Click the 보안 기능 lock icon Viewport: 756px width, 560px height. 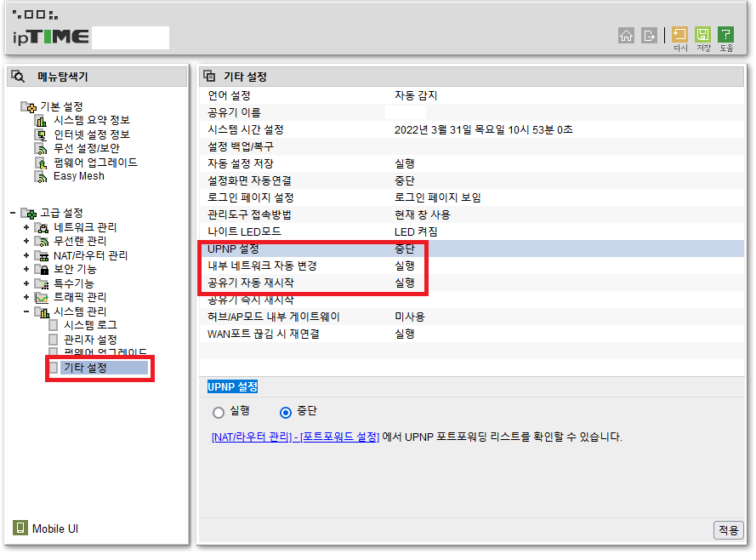[42, 269]
